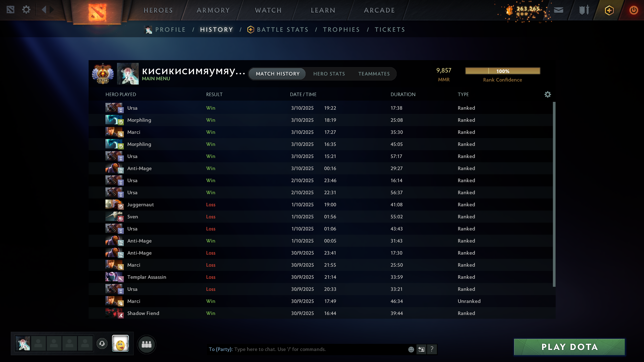
Task: Select the Unranked Marci match row
Action: 321,301
